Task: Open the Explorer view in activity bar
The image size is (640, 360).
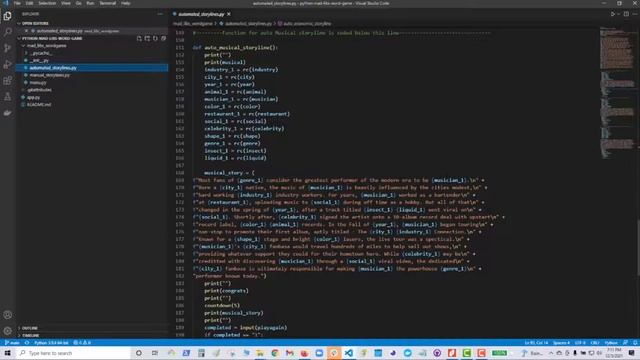Action: (7, 16)
